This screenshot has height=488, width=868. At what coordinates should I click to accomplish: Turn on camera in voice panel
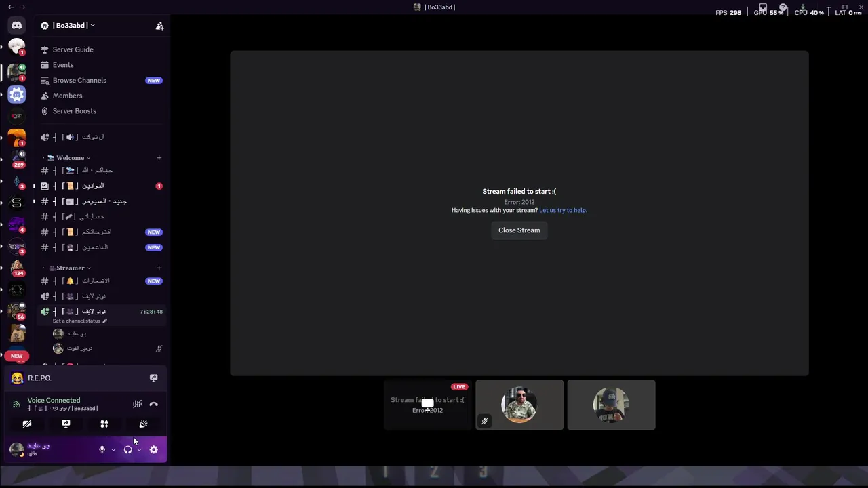pyautogui.click(x=27, y=424)
